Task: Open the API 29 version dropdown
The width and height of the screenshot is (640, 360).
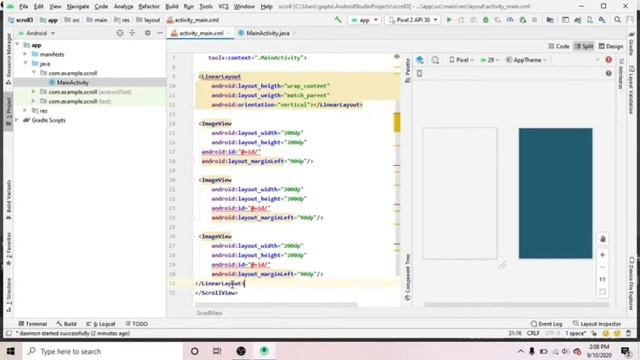Action: [490, 60]
